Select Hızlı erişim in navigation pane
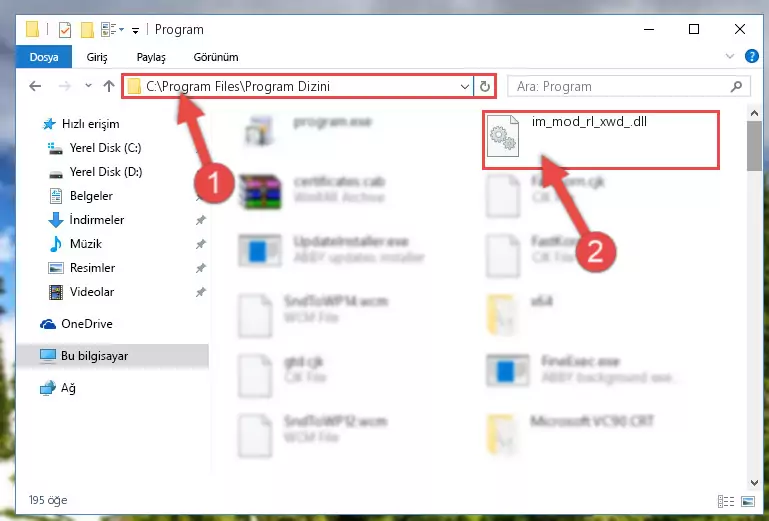 point(90,124)
